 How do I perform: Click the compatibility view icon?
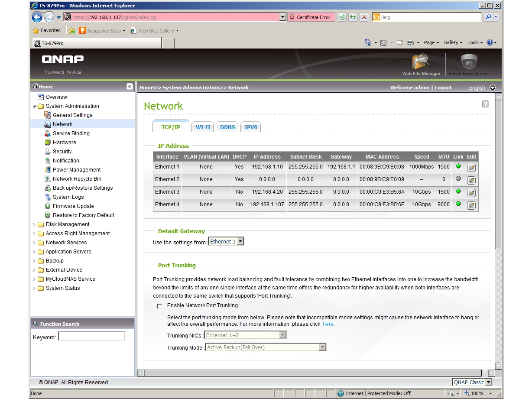342,17
